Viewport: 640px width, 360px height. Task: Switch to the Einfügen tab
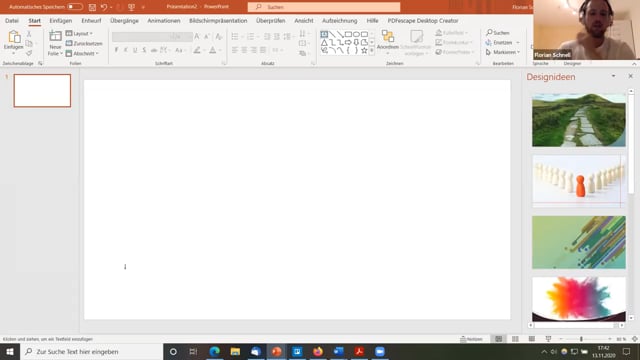61,20
